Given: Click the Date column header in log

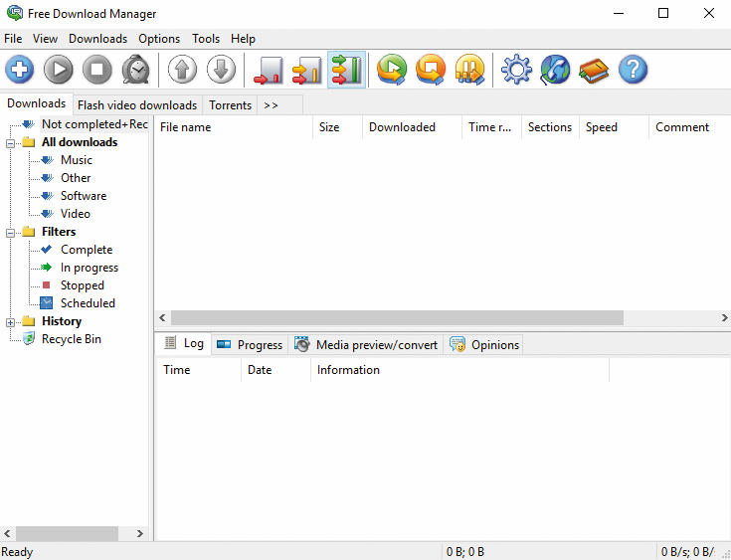Looking at the screenshot, I should [x=276, y=370].
